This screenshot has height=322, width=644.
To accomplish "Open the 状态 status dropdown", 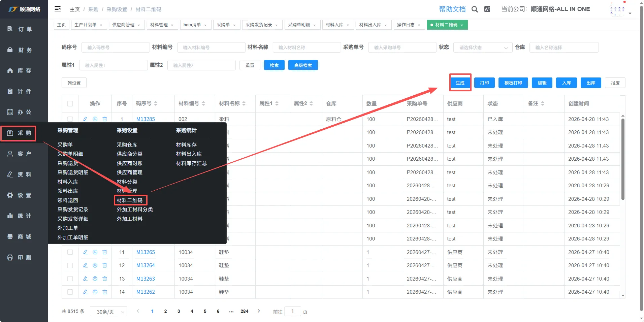I will pyautogui.click(x=483, y=47).
